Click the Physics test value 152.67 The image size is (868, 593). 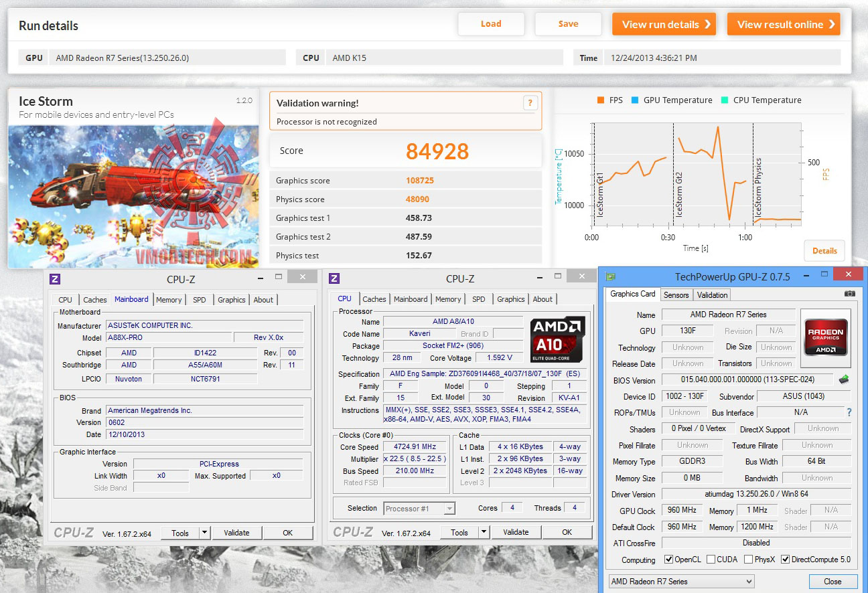[419, 256]
